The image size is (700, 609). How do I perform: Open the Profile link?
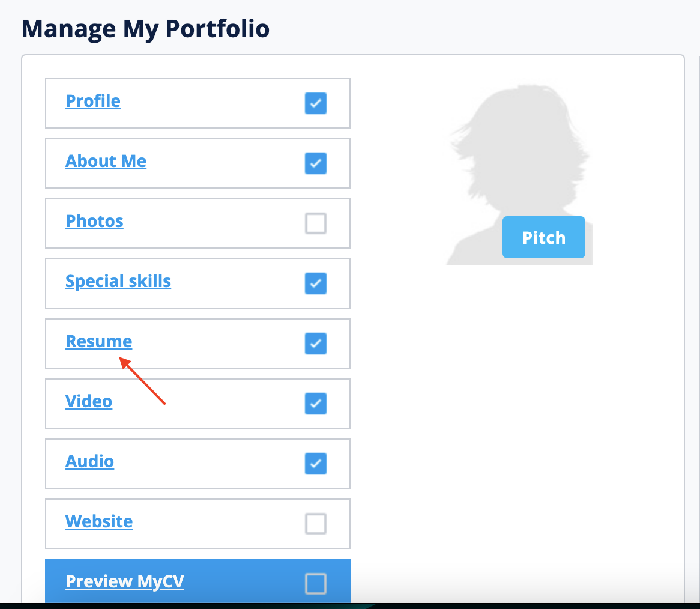[93, 101]
